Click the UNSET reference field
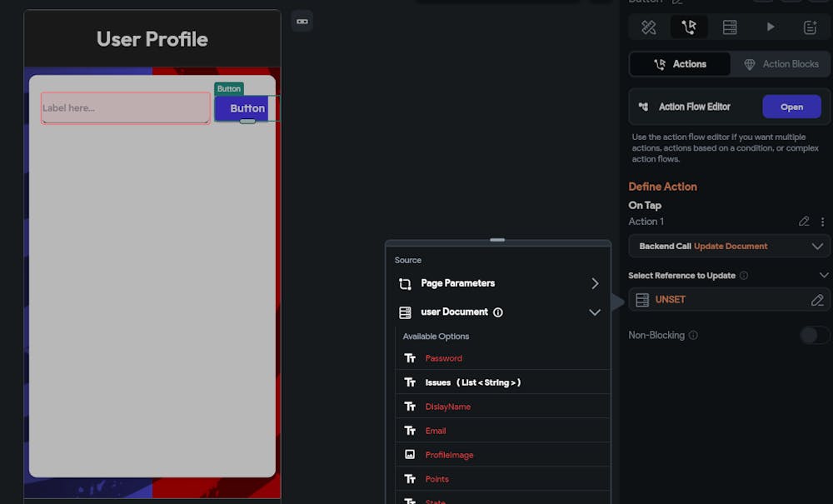This screenshot has height=504, width=833. click(x=729, y=300)
